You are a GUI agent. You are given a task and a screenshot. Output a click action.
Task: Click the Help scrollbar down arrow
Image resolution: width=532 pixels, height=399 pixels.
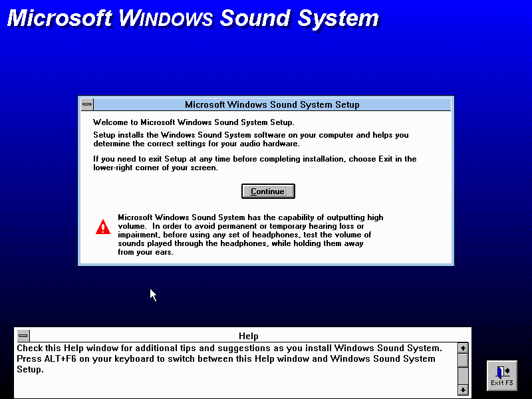coord(463,390)
